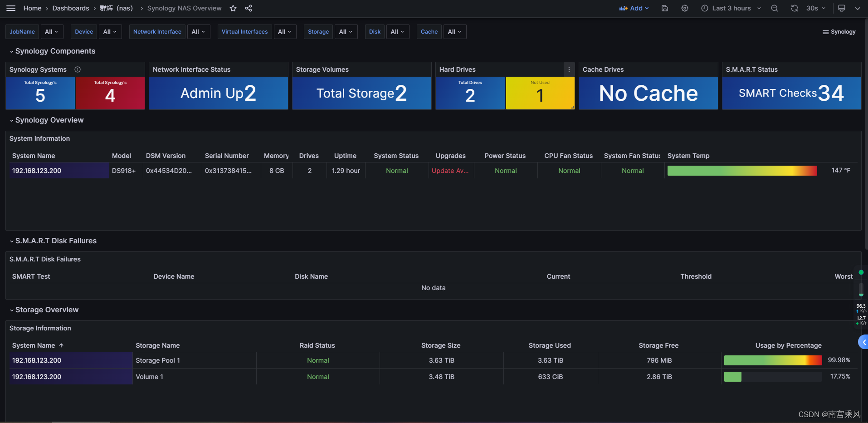
Task: Click Volume 1 usage percentage bar
Action: coord(773,377)
